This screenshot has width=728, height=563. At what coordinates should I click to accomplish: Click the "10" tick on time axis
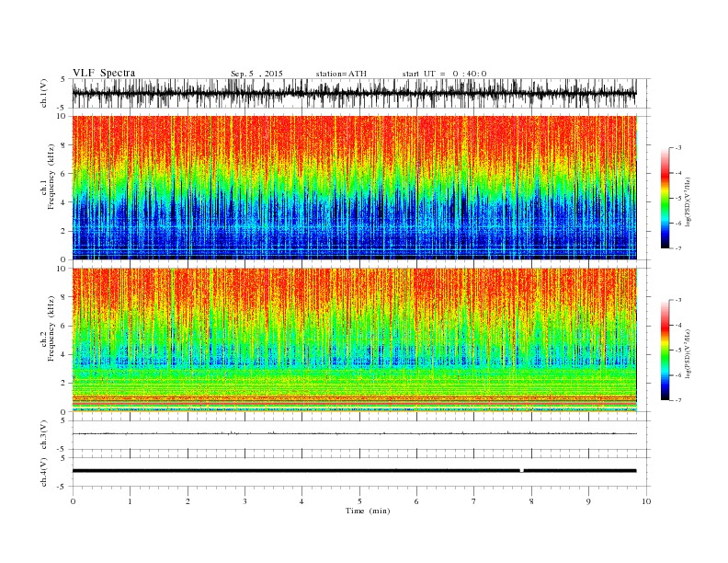[x=646, y=501]
